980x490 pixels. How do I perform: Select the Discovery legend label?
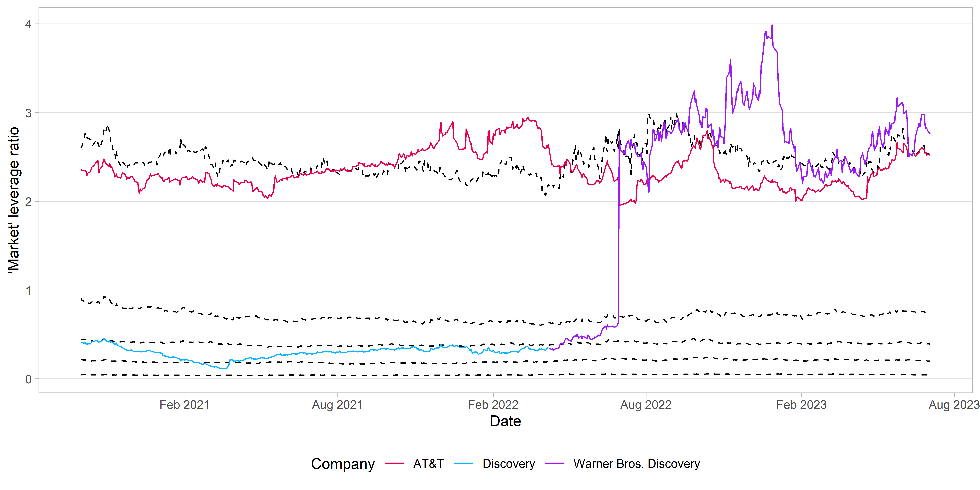(x=509, y=464)
